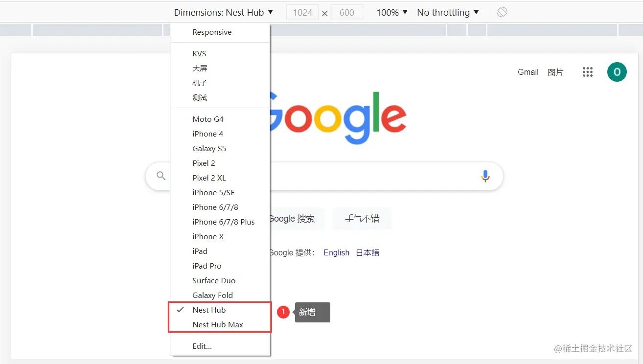Select the checked Nest Hub entry
643x364 pixels.
click(220, 310)
